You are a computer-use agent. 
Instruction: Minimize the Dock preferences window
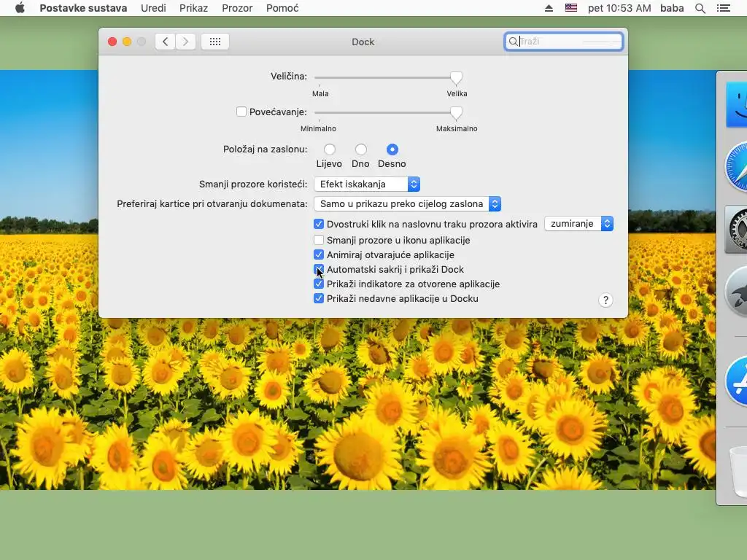coord(127,42)
